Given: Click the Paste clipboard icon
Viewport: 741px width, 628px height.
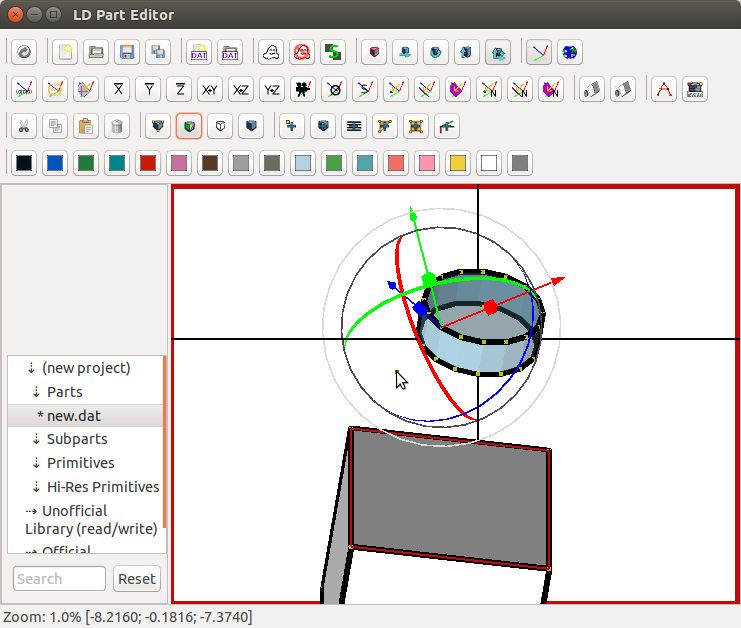Looking at the screenshot, I should (86, 126).
